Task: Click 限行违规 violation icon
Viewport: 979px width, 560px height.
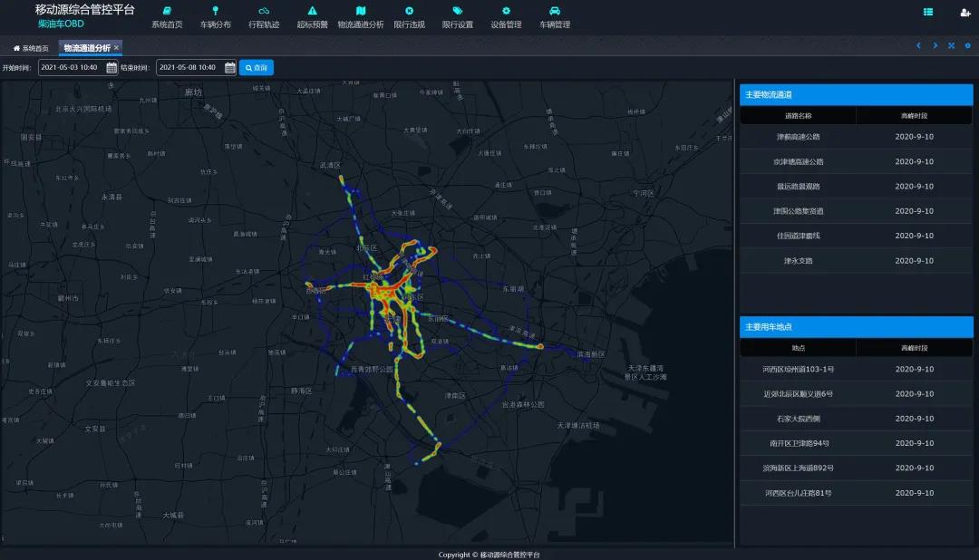Action: (409, 11)
